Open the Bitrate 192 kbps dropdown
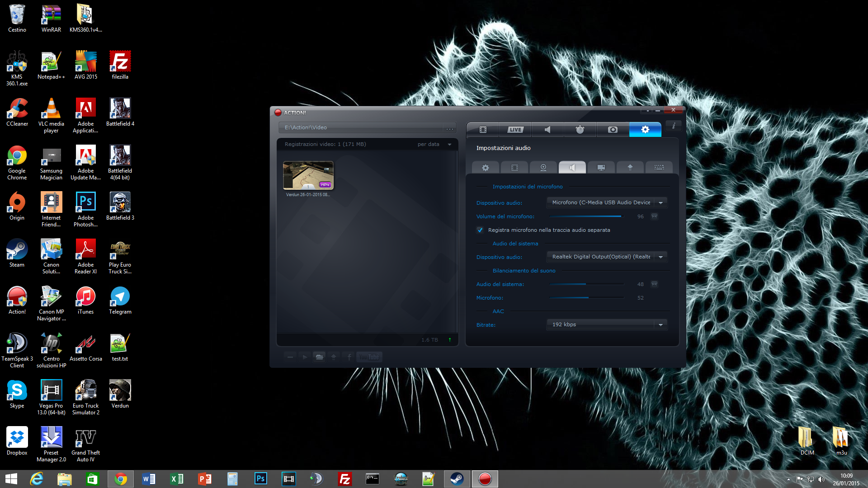 pyautogui.click(x=660, y=325)
